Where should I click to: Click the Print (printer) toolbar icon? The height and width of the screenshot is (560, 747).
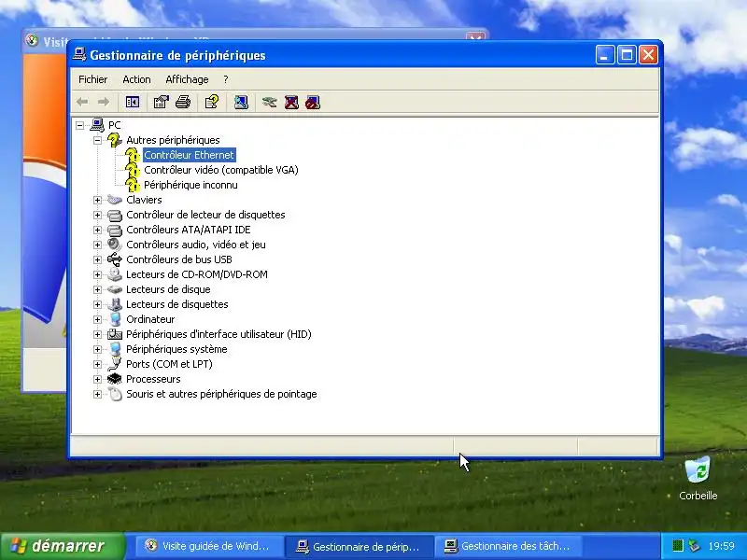[183, 102]
